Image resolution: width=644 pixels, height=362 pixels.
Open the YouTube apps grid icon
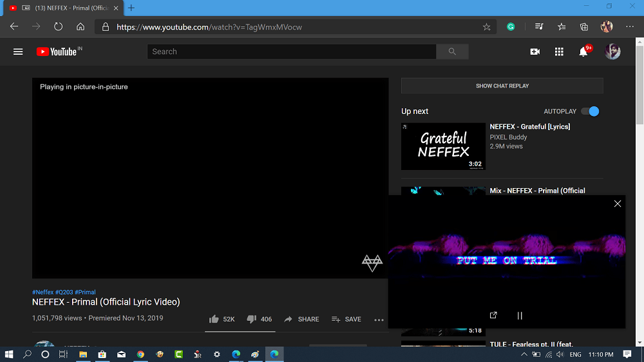559,52
